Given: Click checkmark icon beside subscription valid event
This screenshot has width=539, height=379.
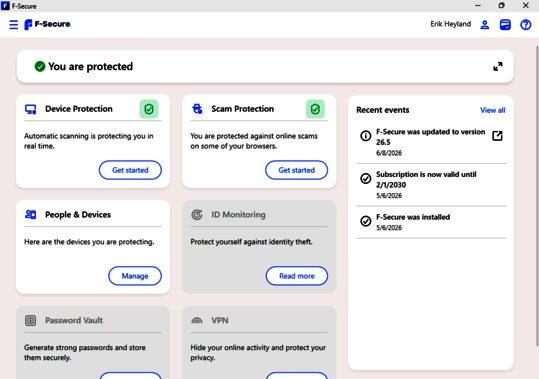Looking at the screenshot, I should click(x=366, y=178).
